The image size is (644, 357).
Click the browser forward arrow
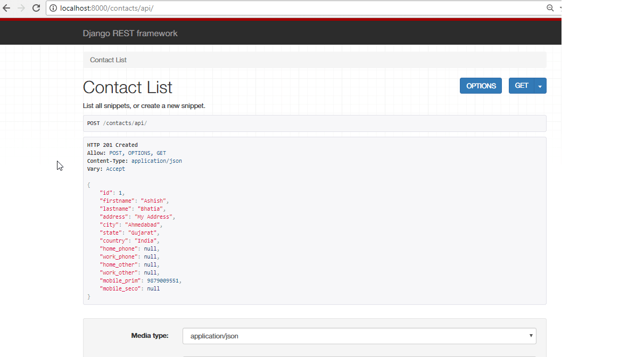point(21,8)
